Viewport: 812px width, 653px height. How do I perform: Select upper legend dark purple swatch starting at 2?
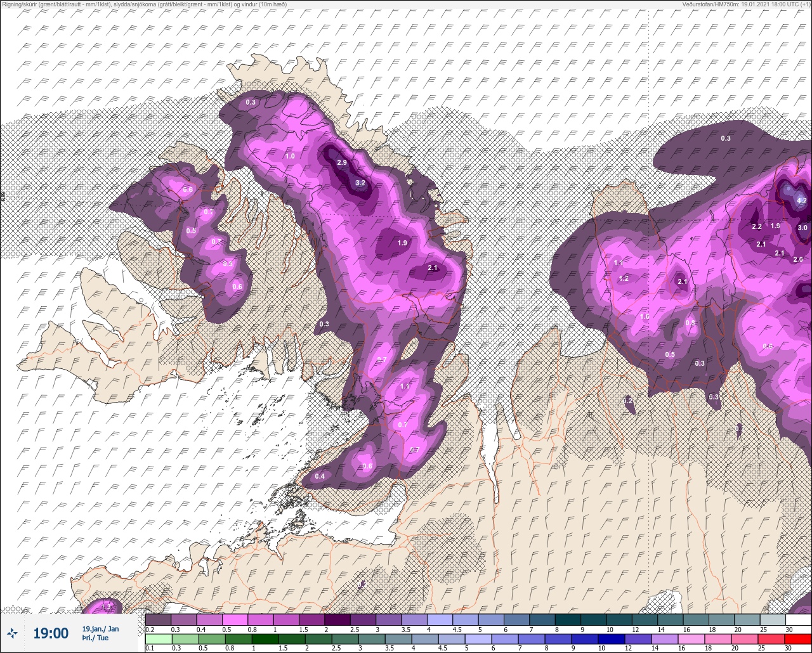(x=337, y=619)
